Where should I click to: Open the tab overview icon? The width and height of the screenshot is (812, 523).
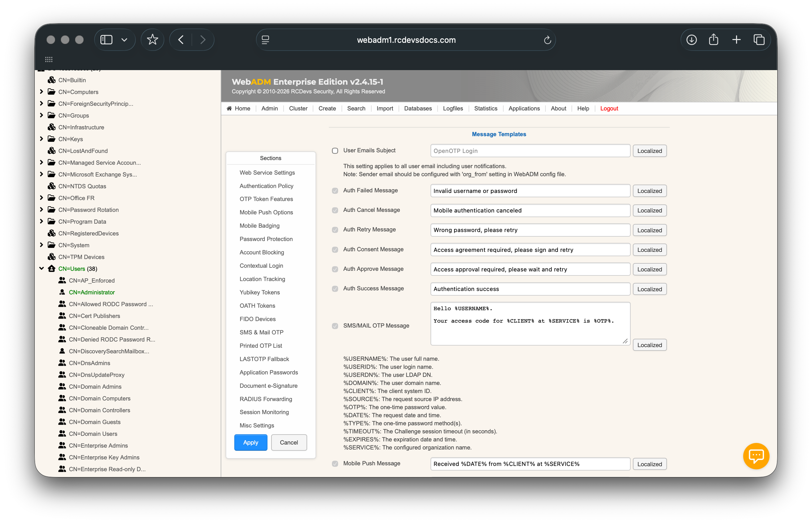[x=759, y=40]
